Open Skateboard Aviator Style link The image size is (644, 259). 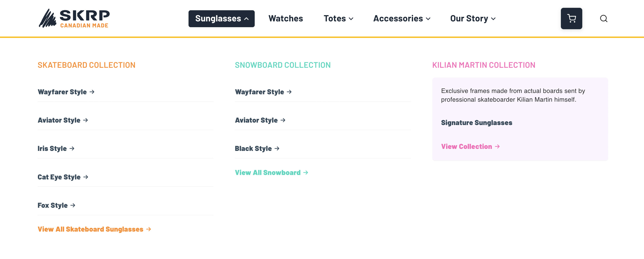(x=59, y=120)
